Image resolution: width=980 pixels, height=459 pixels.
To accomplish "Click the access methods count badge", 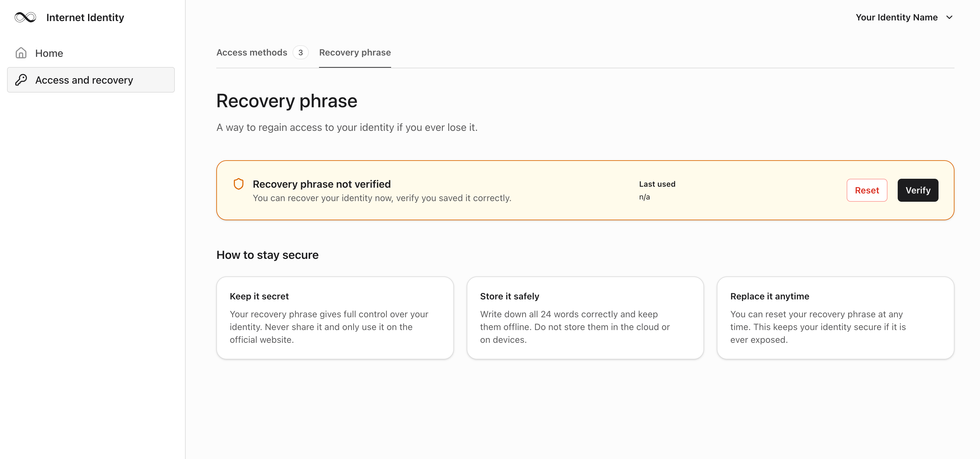I will pos(301,53).
